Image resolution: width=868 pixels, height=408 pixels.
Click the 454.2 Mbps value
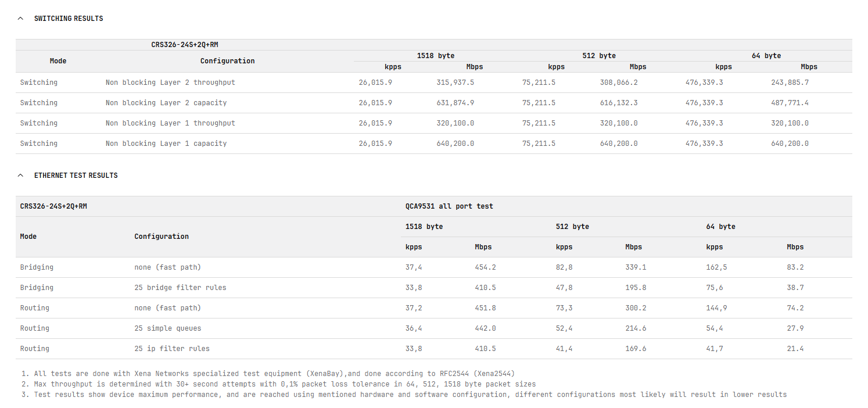485,267
